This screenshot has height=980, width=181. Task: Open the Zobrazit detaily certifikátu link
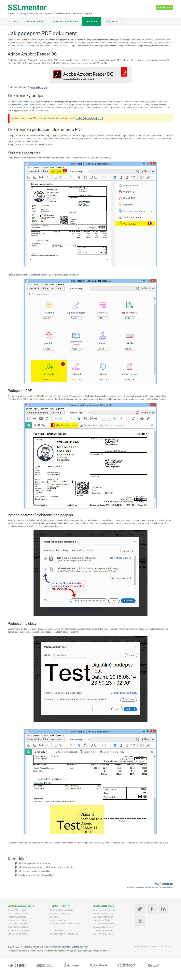(x=124, y=693)
